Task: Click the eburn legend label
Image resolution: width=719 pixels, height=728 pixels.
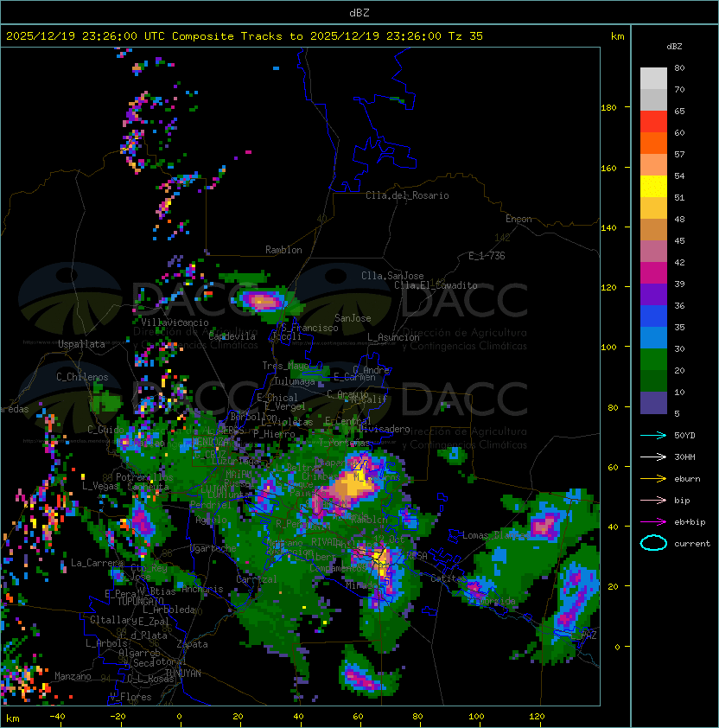Action: click(x=687, y=479)
